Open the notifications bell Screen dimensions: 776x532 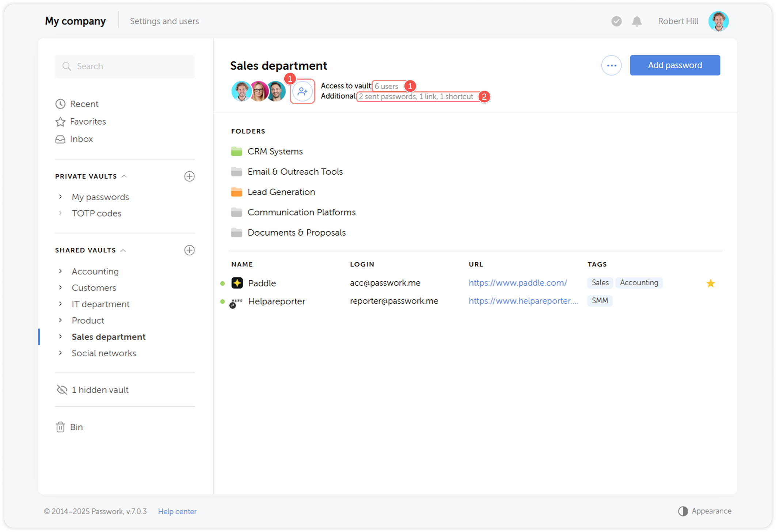(x=637, y=21)
